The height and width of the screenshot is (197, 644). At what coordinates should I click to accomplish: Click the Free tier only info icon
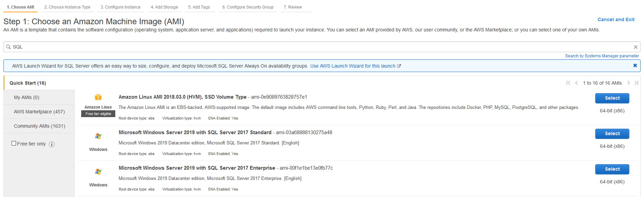pyautogui.click(x=52, y=144)
